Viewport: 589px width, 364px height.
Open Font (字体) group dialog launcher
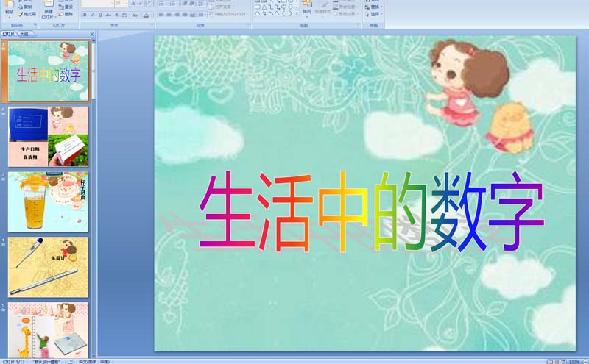point(152,25)
